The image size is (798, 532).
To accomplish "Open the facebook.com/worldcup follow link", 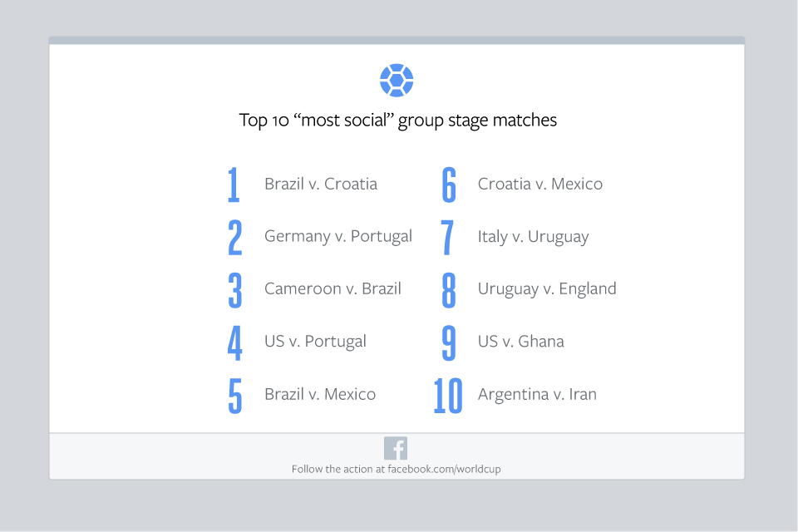I will pos(396,469).
